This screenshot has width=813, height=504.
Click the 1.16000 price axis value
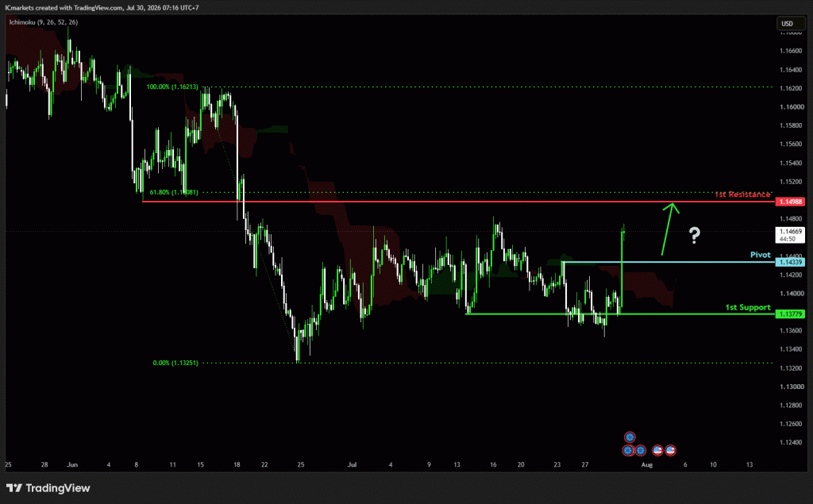point(792,107)
